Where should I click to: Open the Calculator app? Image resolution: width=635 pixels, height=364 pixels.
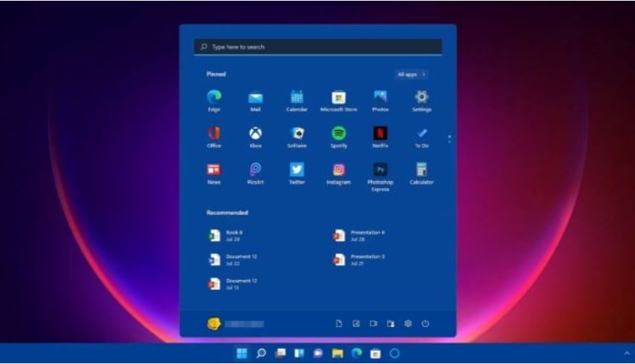[422, 173]
